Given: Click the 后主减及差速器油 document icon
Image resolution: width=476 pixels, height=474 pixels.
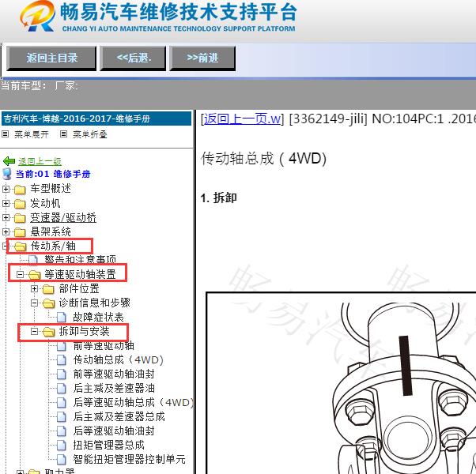Looking at the screenshot, I should (62, 388).
